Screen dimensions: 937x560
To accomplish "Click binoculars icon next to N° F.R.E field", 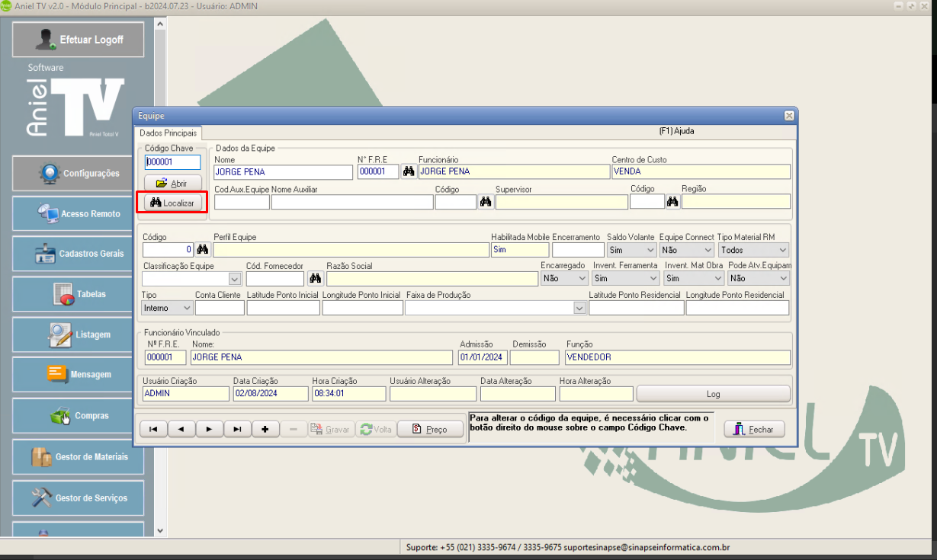I will 409,172.
